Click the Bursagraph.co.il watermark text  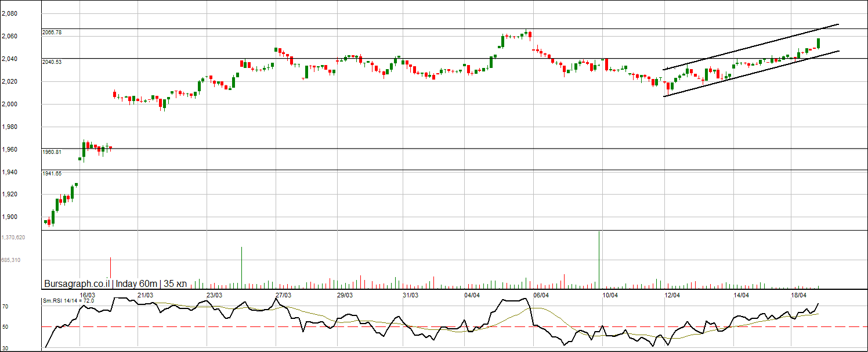[77, 283]
